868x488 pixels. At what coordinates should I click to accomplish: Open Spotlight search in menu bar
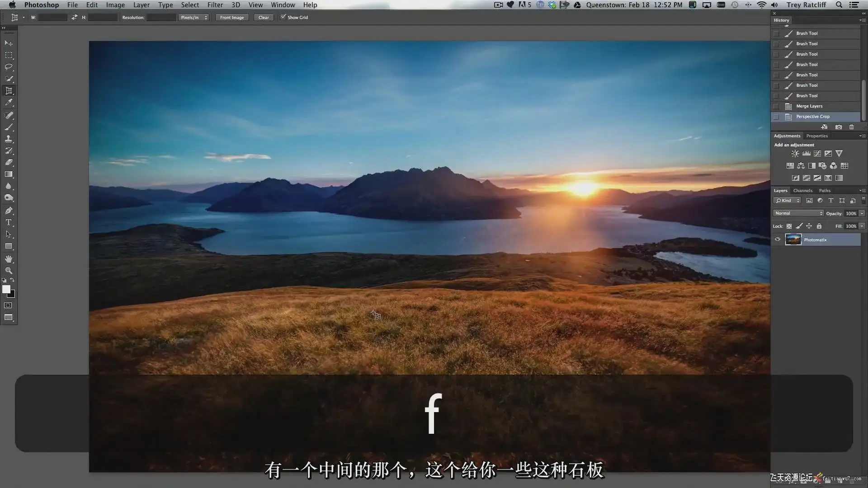pos(839,5)
